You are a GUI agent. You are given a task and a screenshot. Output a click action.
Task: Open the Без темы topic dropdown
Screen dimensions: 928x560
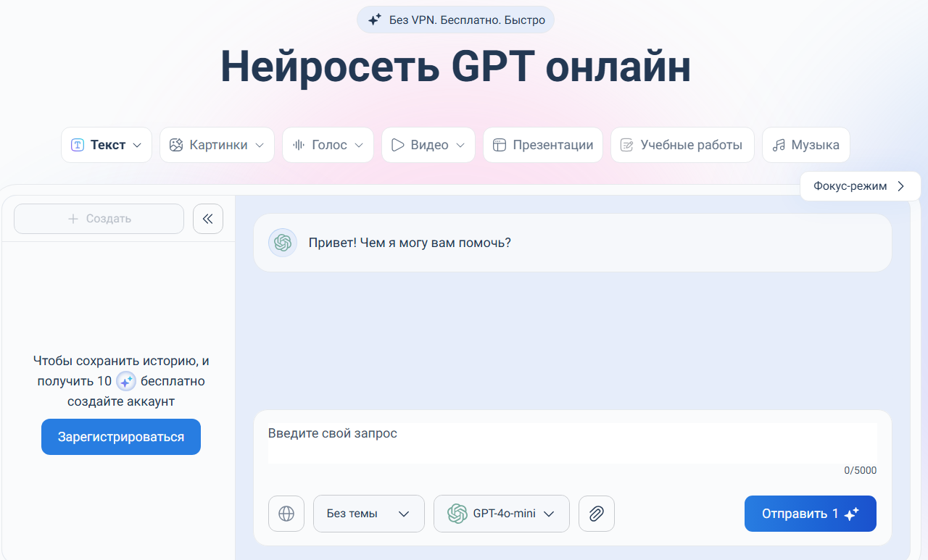368,514
